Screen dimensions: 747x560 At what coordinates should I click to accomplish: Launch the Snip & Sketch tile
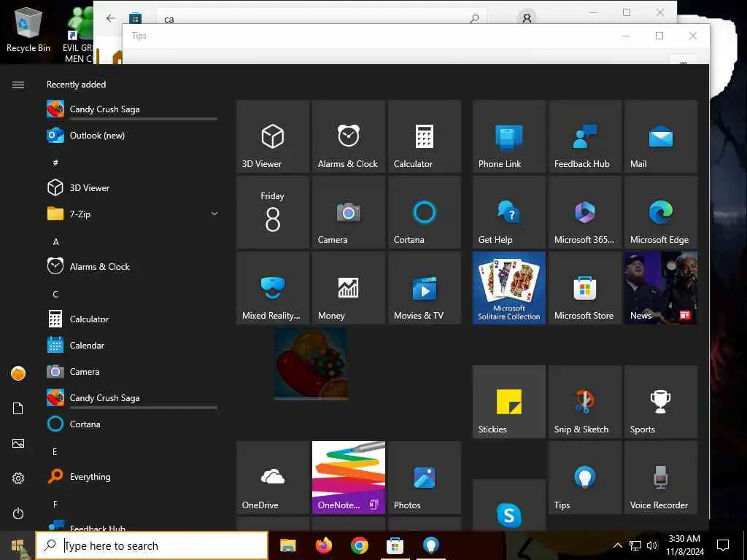pyautogui.click(x=585, y=402)
